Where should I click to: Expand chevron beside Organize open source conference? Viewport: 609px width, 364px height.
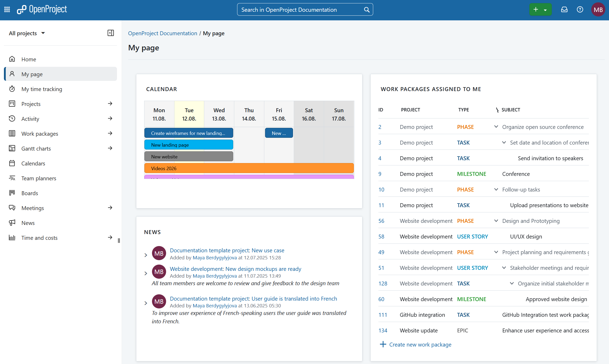tap(496, 127)
